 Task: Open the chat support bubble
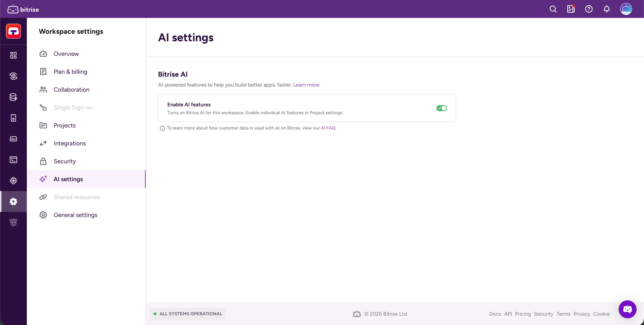point(627,309)
